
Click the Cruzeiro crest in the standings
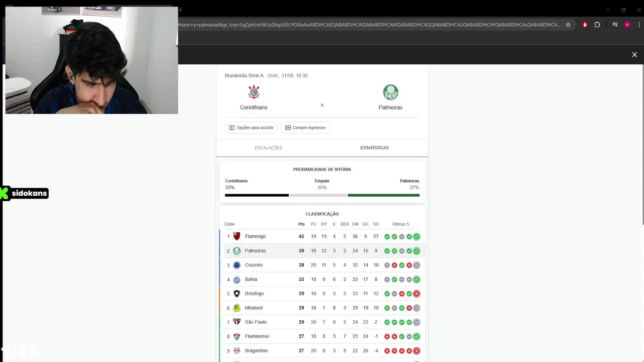pyautogui.click(x=237, y=265)
